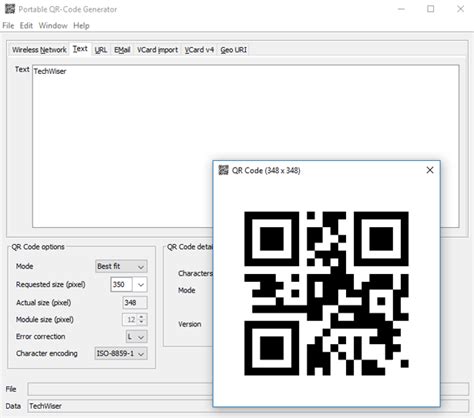This screenshot has width=474, height=418.
Task: Click the Character encoding label
Action: pyautogui.click(x=47, y=354)
